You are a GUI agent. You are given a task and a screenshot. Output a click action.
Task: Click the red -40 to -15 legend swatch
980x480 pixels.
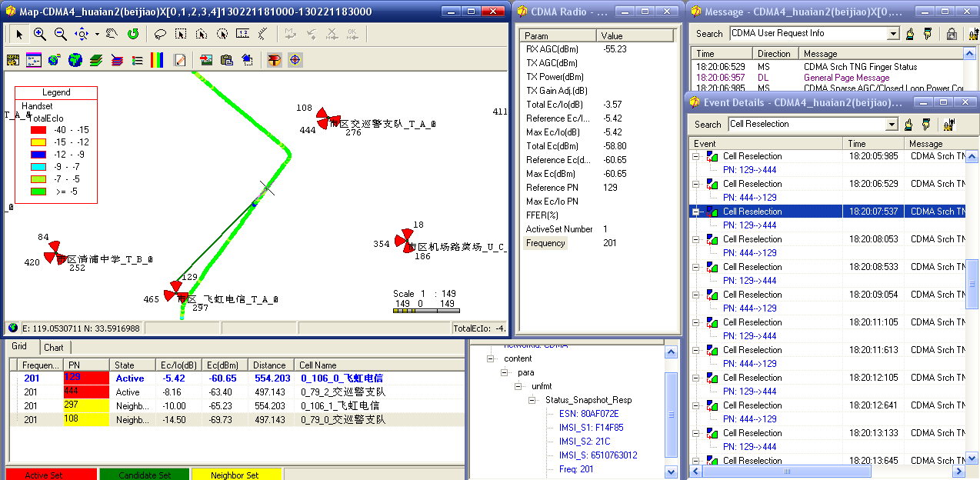[38, 130]
